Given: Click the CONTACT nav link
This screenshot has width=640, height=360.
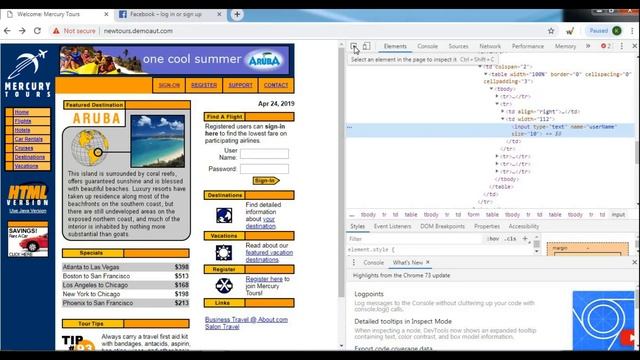Looking at the screenshot, I should [x=276, y=85].
